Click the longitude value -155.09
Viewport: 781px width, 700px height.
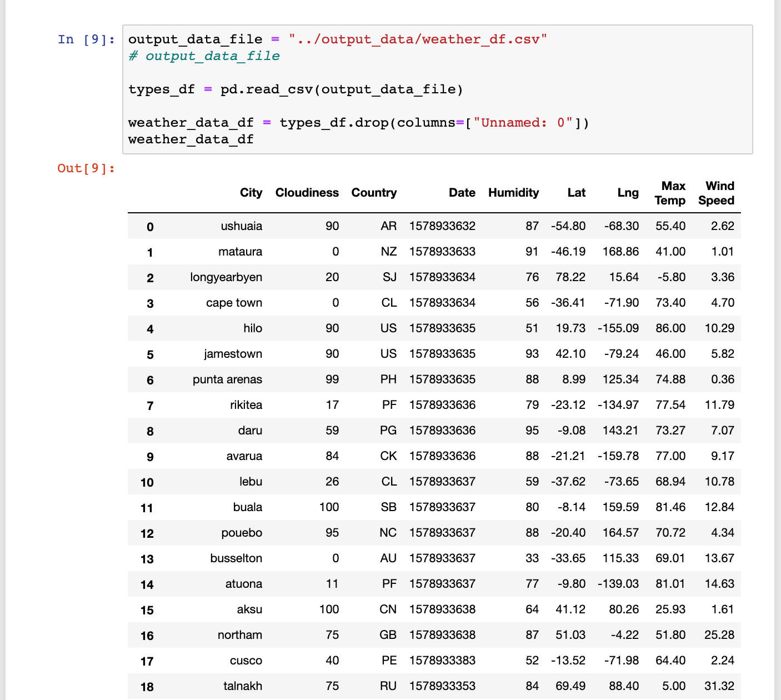coord(618,328)
